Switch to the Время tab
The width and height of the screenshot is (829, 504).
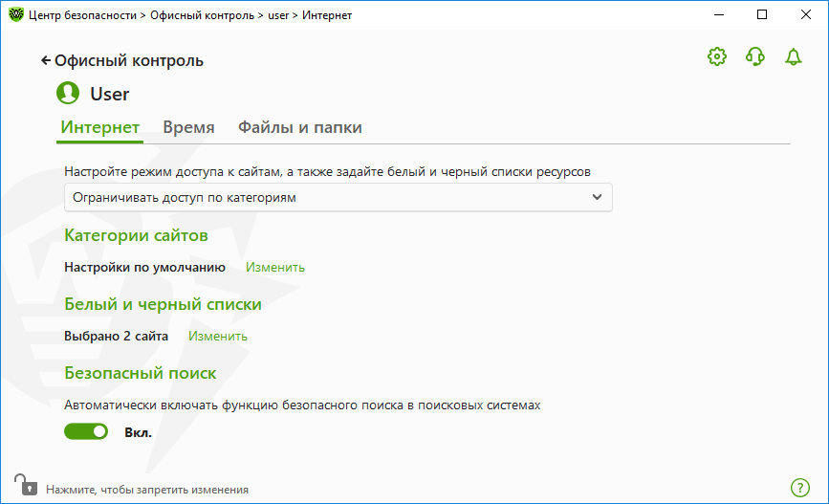(x=188, y=127)
